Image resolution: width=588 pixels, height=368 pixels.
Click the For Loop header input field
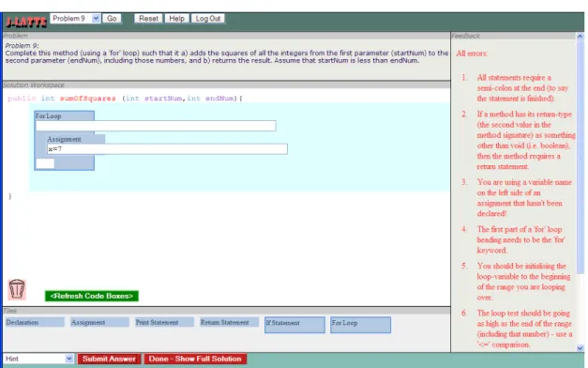click(156, 126)
